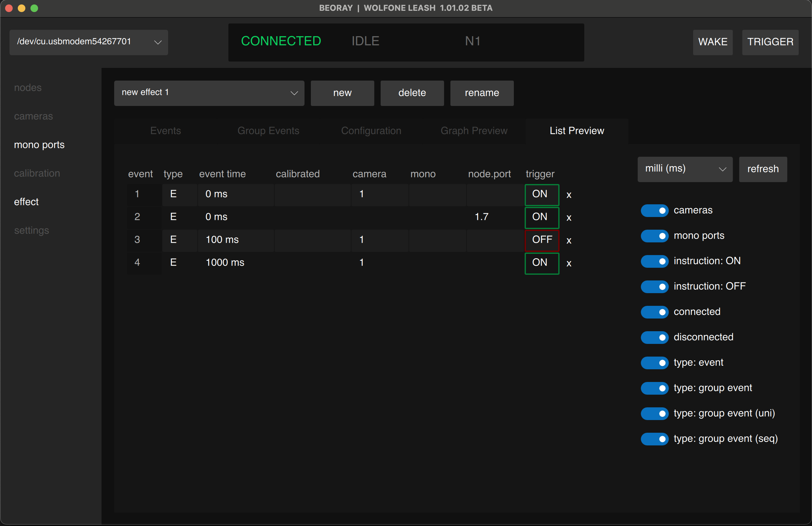Toggle the type: group event (seq) filter
812x526 pixels.
tap(654, 439)
